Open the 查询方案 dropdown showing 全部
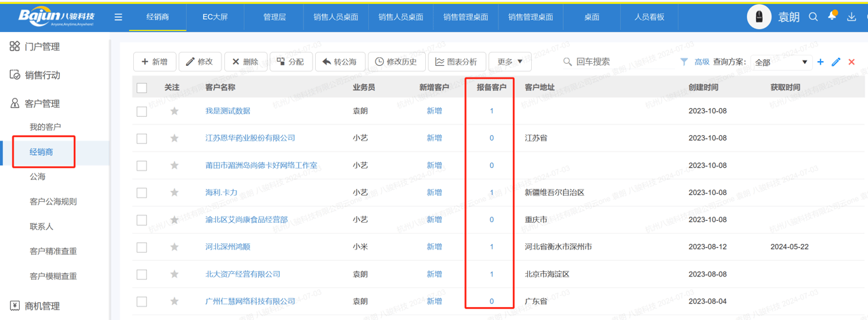The width and height of the screenshot is (868, 320). [781, 62]
